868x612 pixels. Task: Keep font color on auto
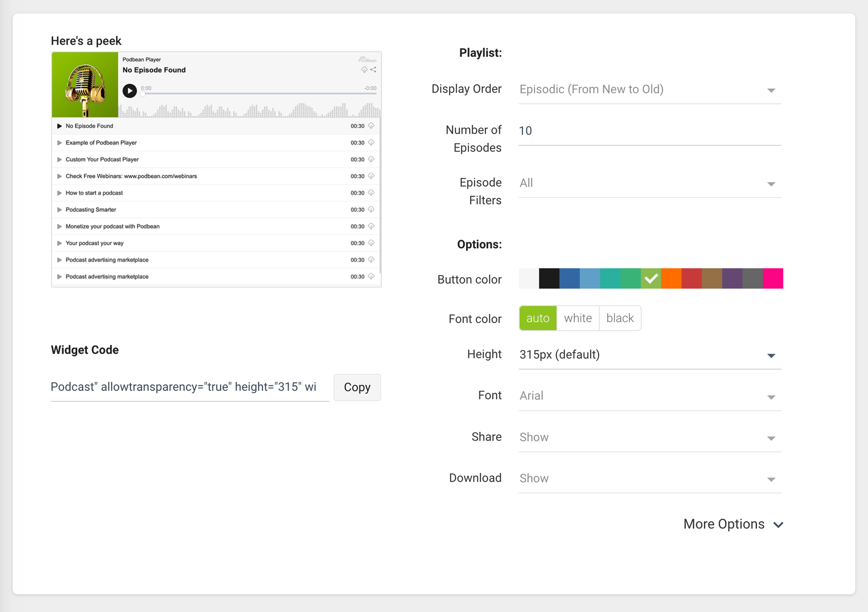click(x=538, y=318)
